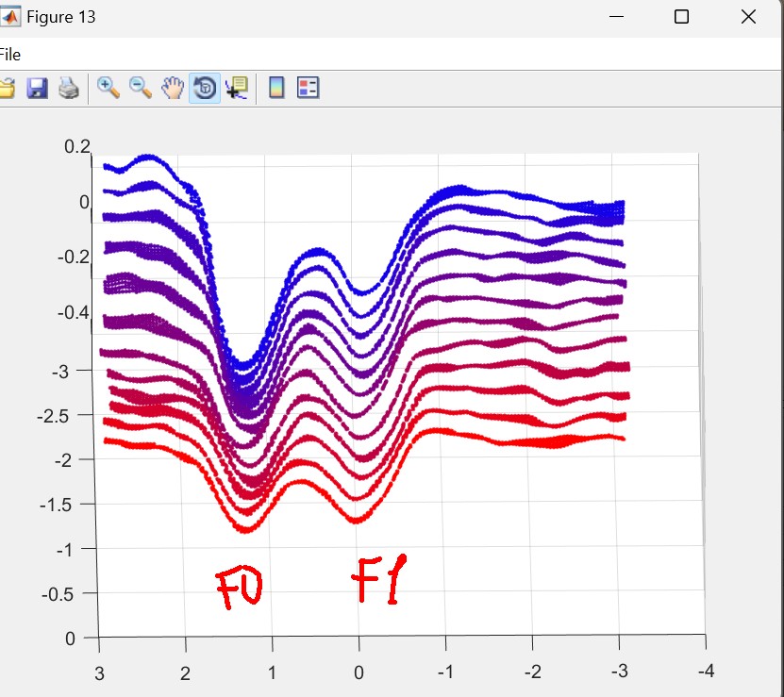Activate the Data Cursor tool
The height and width of the screenshot is (697, 784).
pyautogui.click(x=236, y=89)
